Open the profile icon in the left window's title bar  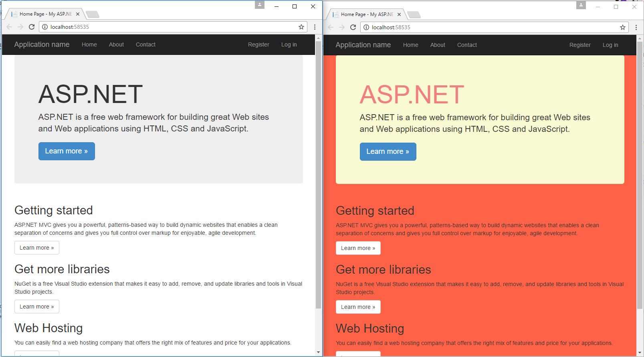[x=260, y=5]
